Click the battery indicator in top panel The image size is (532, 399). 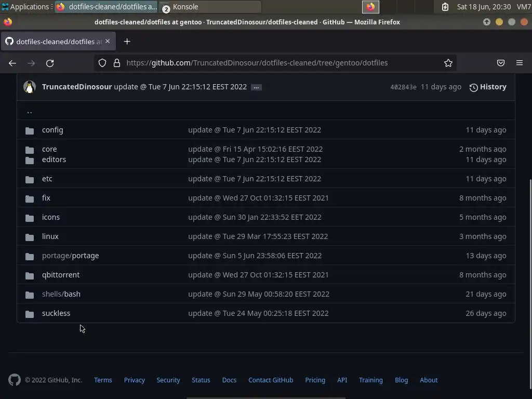click(x=445, y=7)
